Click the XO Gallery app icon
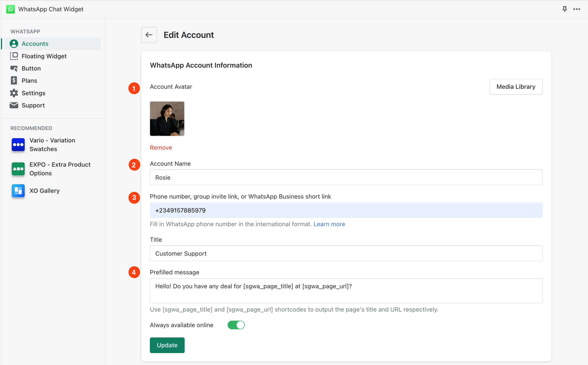 18,191
